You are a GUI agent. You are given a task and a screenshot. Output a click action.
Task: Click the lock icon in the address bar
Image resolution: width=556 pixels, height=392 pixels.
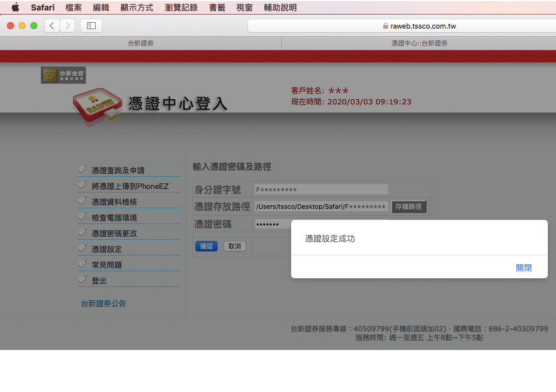(386, 26)
